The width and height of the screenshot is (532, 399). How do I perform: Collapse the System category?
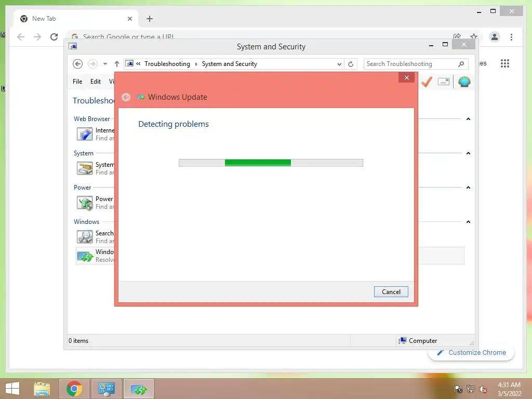coord(468,153)
